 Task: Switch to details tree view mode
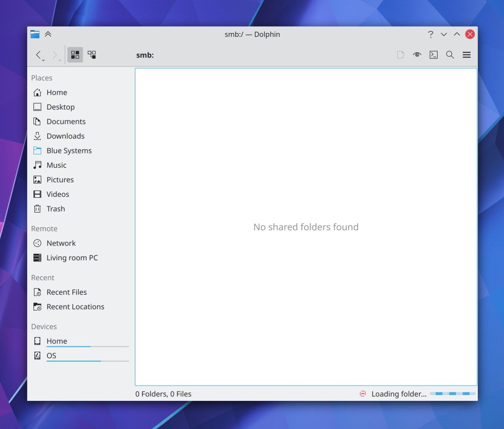92,55
